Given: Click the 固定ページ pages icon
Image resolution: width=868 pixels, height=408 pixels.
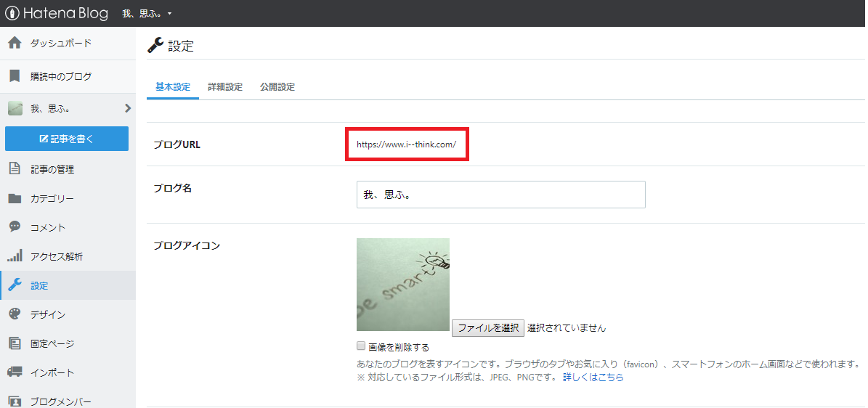Looking at the screenshot, I should (15, 343).
